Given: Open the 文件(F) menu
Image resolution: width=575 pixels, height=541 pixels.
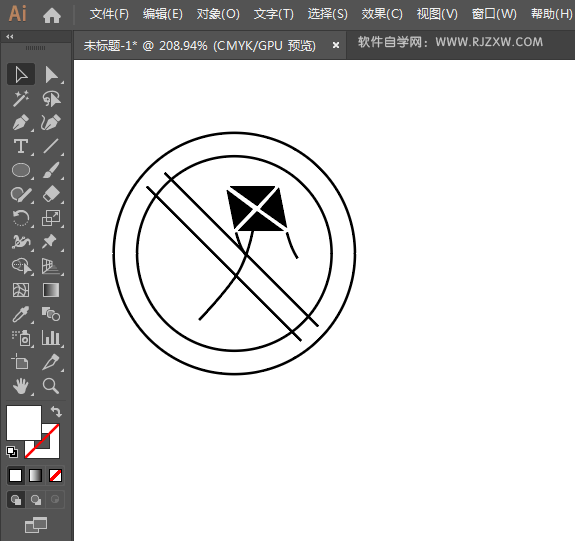Looking at the screenshot, I should 109,15.
